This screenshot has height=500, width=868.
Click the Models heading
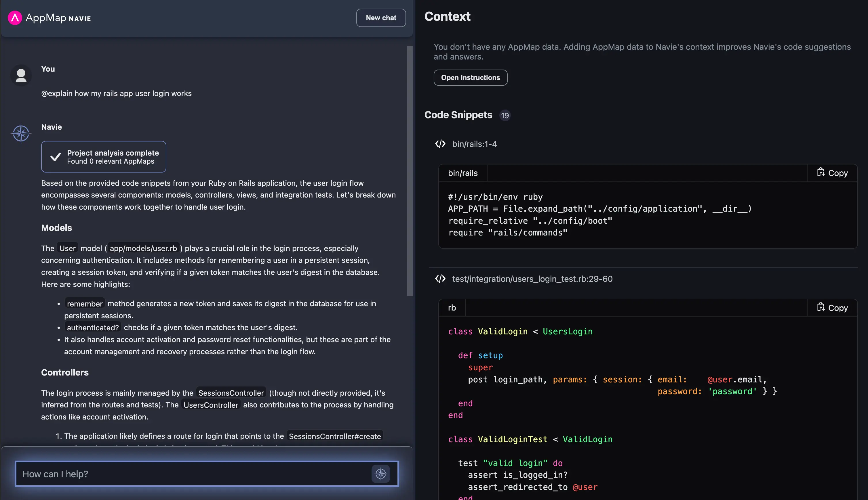click(x=57, y=228)
